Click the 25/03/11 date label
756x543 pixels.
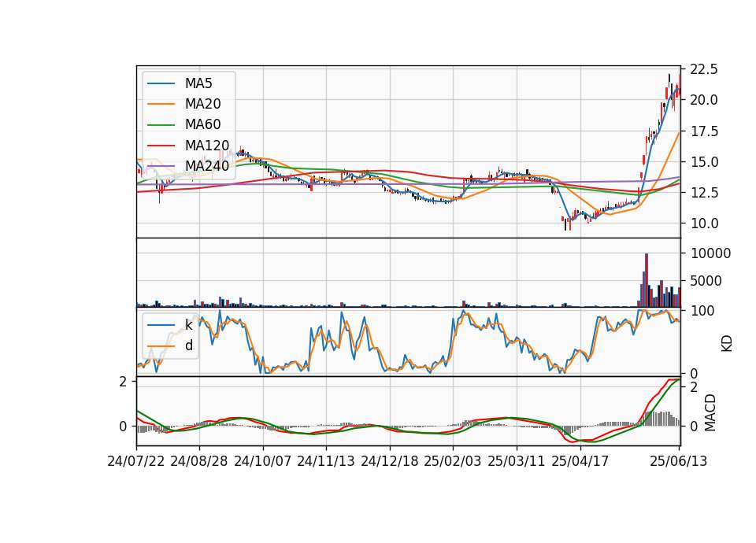point(517,461)
